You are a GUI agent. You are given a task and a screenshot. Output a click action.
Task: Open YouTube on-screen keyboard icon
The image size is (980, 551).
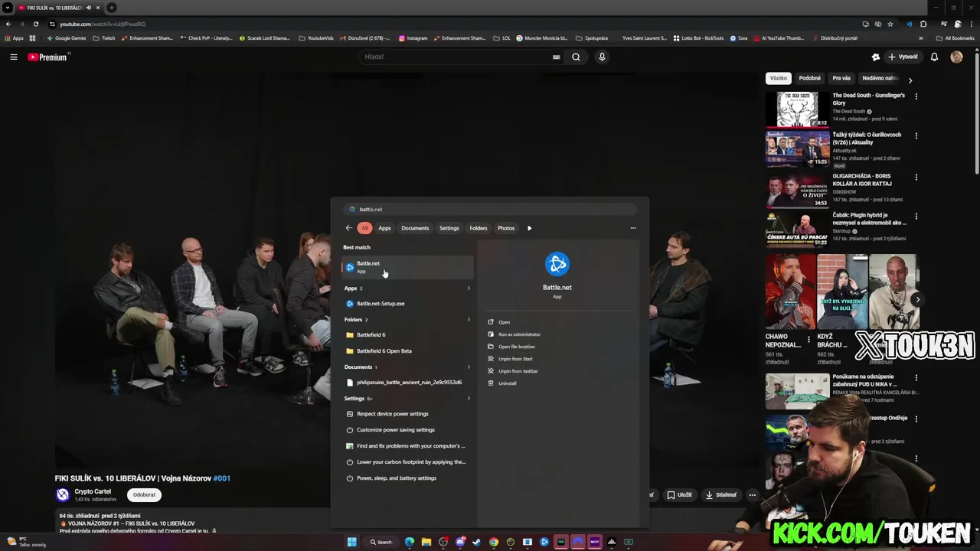tap(557, 57)
